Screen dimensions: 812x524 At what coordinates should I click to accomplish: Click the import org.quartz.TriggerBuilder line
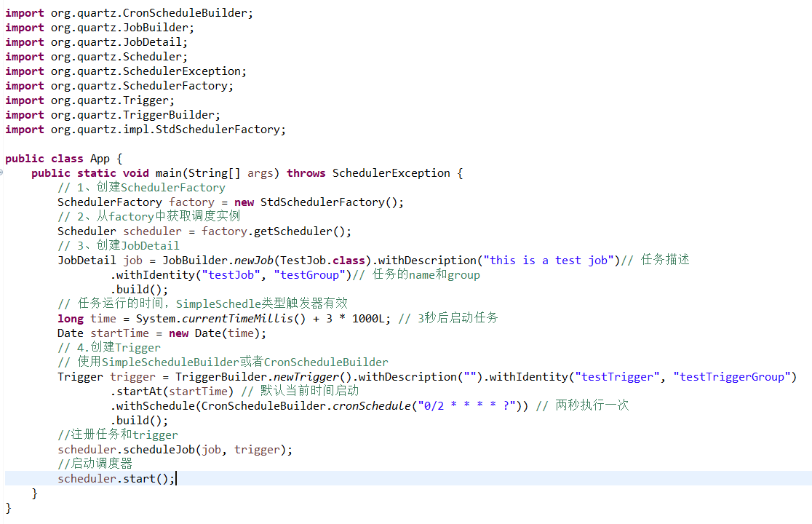pos(112,114)
